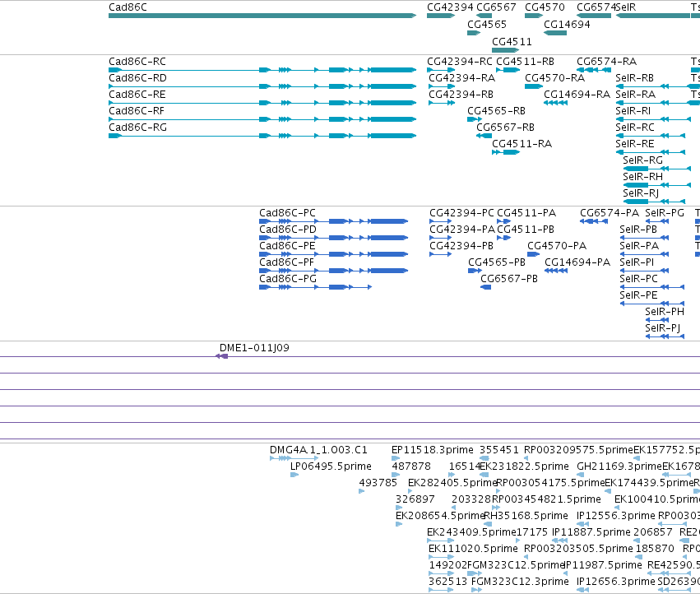Select the Cad86C-RD transcript
The height and width of the screenshot is (594, 700).
click(262, 86)
